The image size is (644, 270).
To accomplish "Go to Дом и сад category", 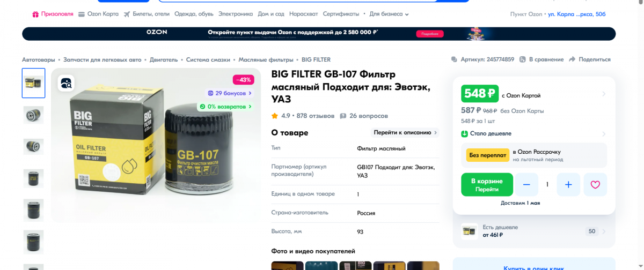I will click(x=271, y=14).
